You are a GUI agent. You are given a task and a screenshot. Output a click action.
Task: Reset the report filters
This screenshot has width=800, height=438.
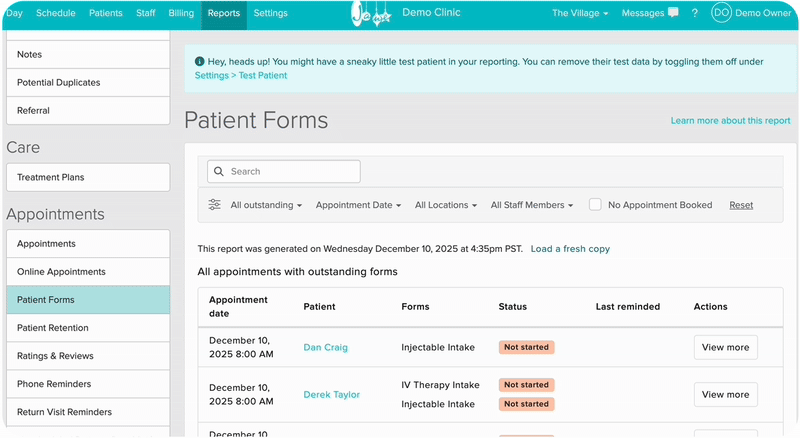(x=741, y=205)
